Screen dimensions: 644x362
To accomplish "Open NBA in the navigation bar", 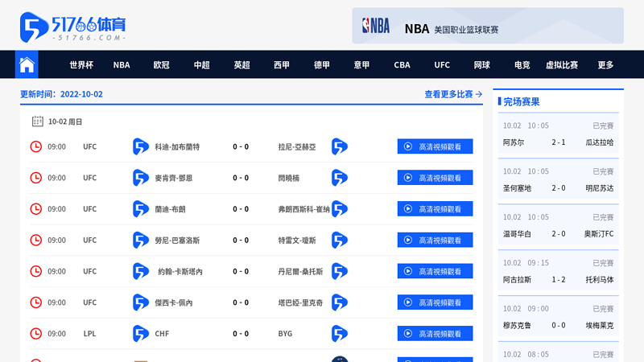I will [x=122, y=65].
